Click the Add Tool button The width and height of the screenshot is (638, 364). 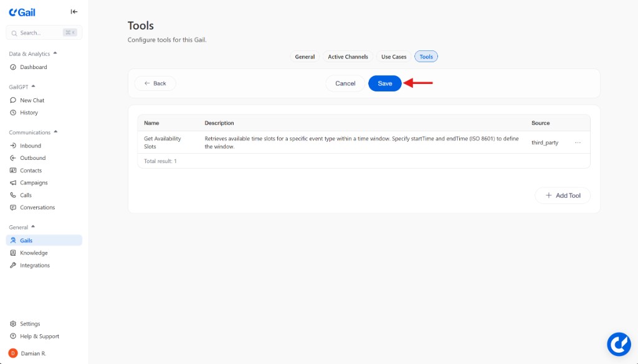coord(563,195)
